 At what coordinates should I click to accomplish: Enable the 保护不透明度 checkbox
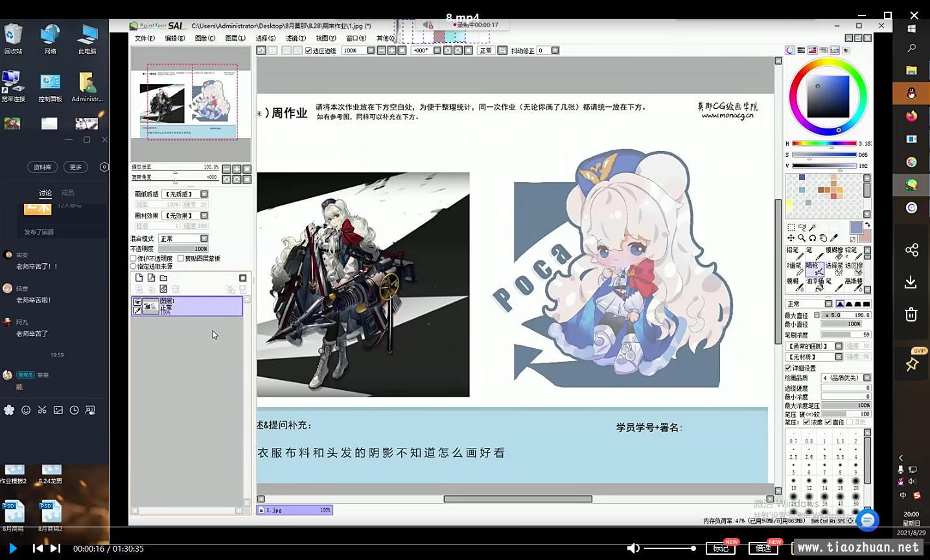[134, 259]
